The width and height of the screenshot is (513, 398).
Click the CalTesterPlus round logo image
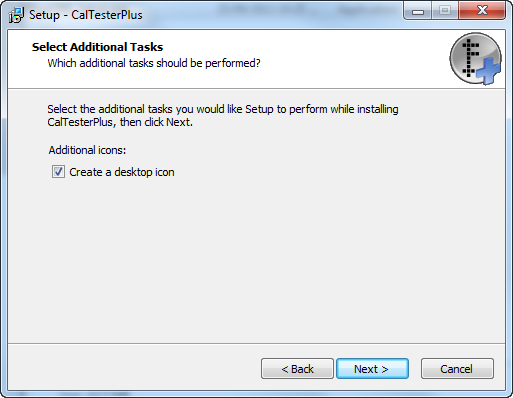pos(475,58)
